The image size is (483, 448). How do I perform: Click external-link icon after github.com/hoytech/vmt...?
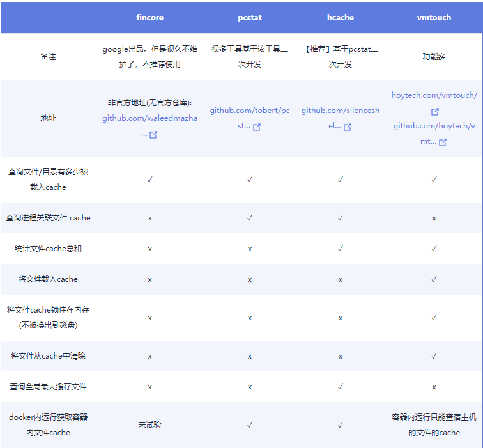443,142
